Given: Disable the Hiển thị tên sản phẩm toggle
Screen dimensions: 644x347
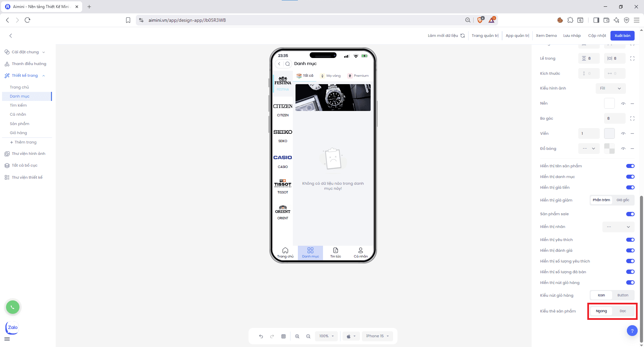Looking at the screenshot, I should [630, 166].
